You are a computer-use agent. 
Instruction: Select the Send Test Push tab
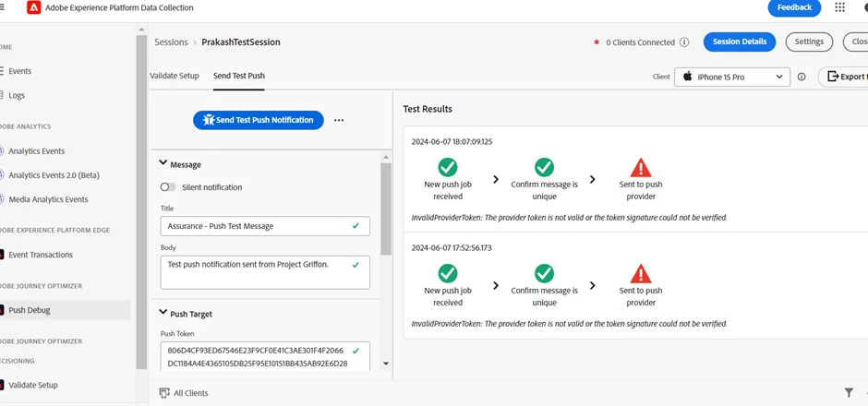pyautogui.click(x=239, y=76)
